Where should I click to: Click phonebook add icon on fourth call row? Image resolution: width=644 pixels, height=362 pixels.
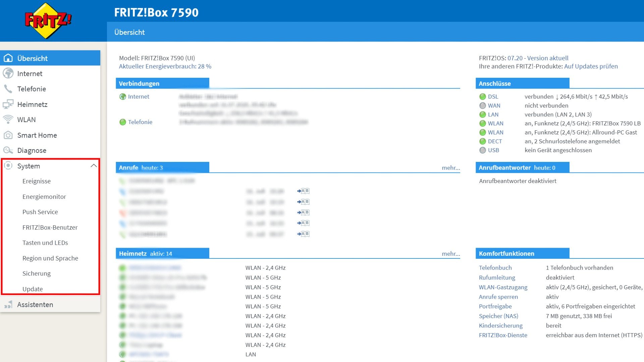coord(303,213)
